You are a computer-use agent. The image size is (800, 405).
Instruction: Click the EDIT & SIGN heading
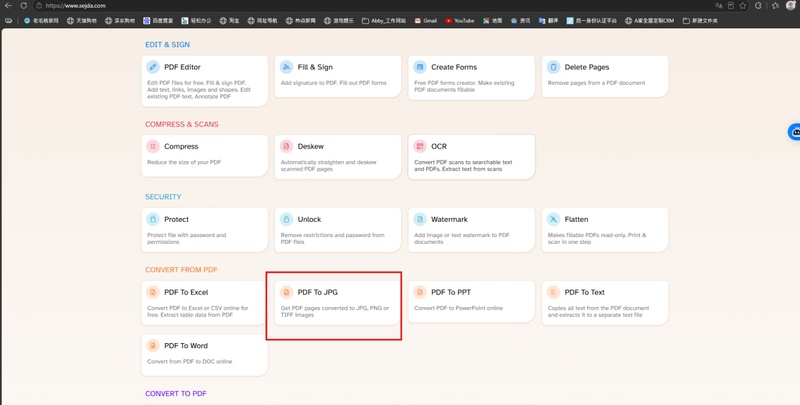(x=167, y=45)
